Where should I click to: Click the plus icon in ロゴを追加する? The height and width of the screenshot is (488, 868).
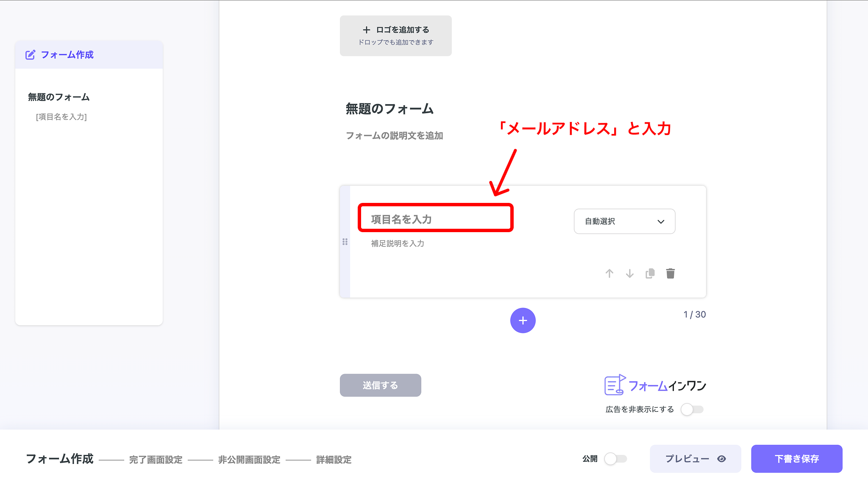[366, 29]
